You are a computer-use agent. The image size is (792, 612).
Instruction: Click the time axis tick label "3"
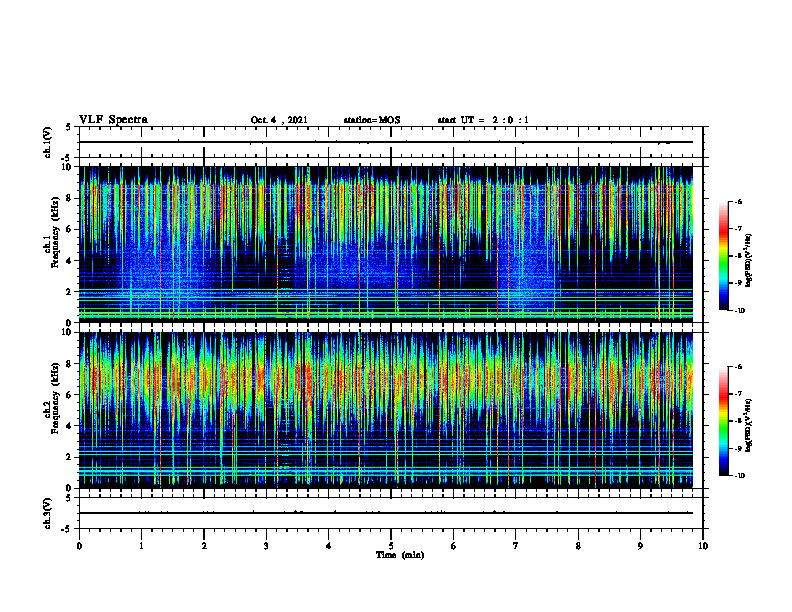click(266, 546)
